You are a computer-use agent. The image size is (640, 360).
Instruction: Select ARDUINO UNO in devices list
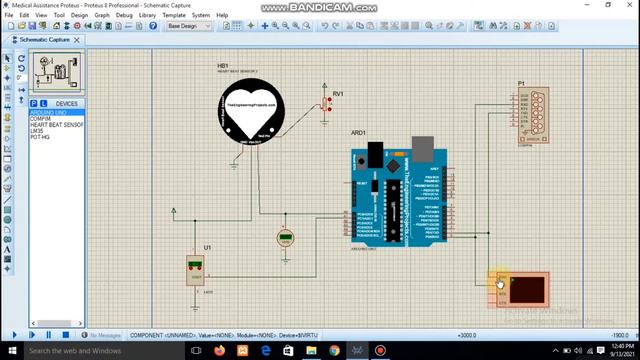tap(57, 112)
